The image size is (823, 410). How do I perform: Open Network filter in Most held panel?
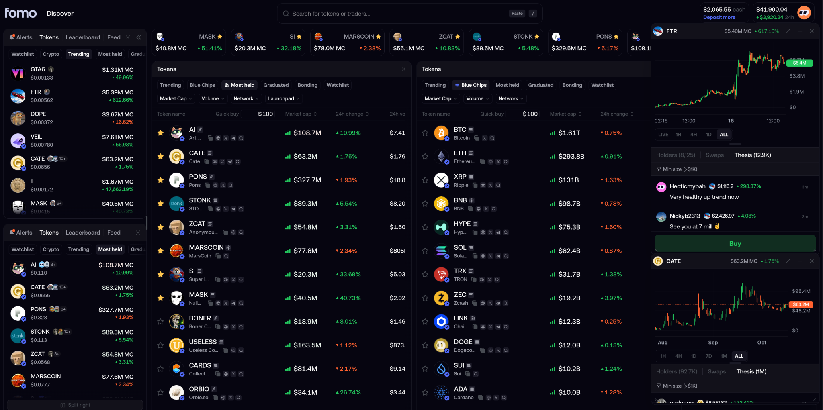(x=246, y=98)
